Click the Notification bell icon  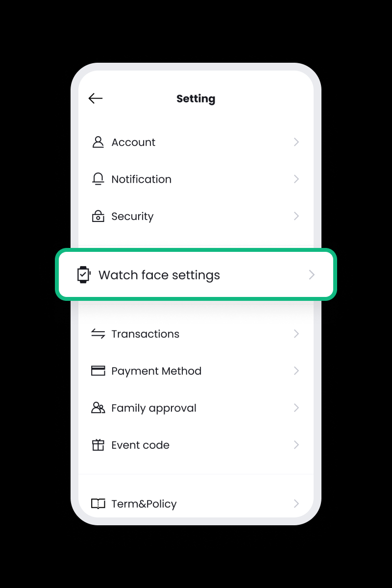point(98,179)
